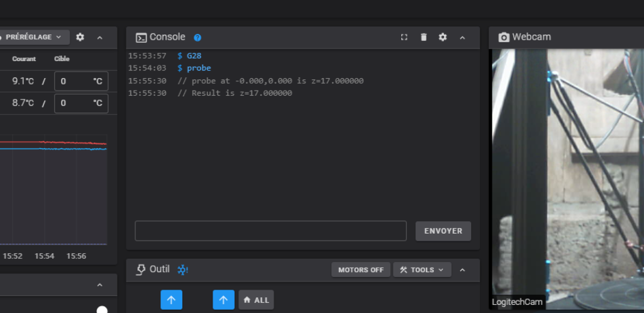Click the first blue up-arrow button
This screenshot has width=644, height=313.
click(x=171, y=300)
